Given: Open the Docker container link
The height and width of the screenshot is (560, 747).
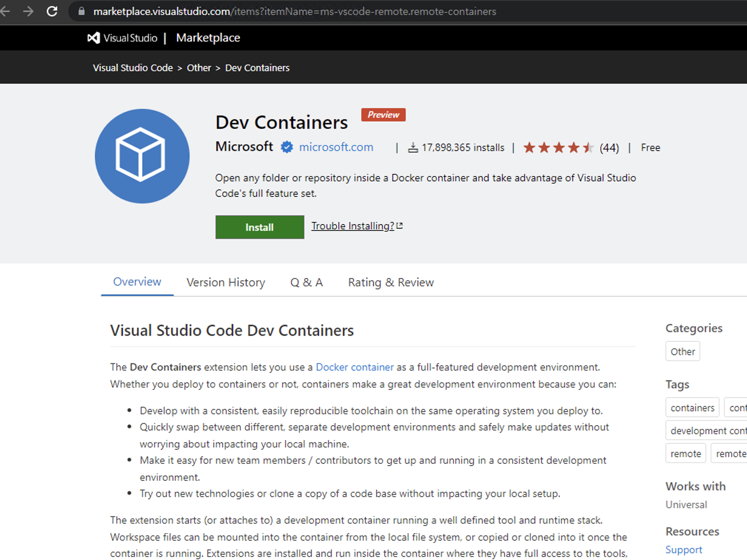Looking at the screenshot, I should 354,367.
